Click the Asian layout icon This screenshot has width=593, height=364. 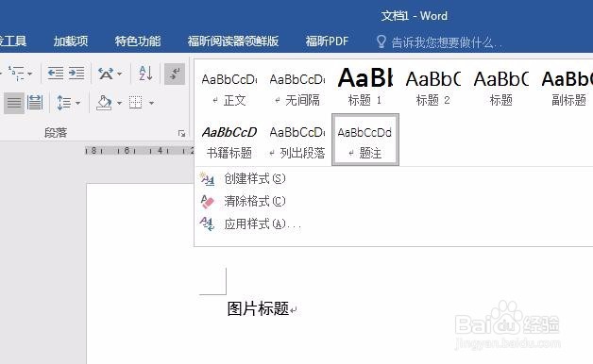click(106, 73)
